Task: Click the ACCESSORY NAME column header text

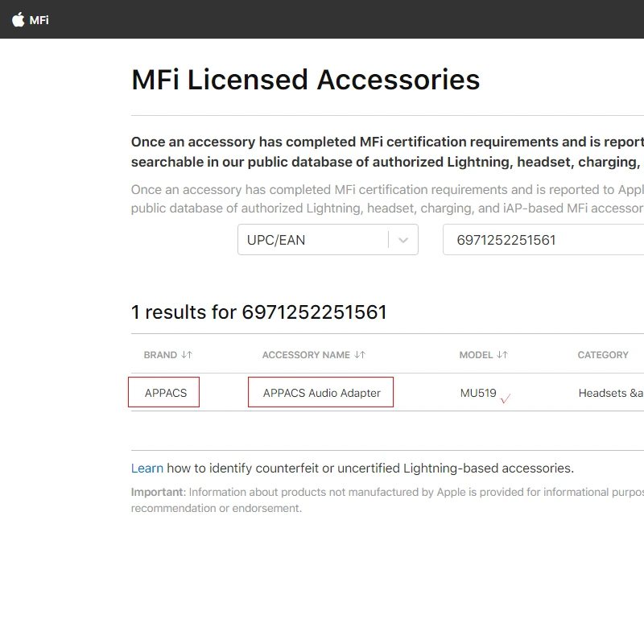Action: [306, 355]
